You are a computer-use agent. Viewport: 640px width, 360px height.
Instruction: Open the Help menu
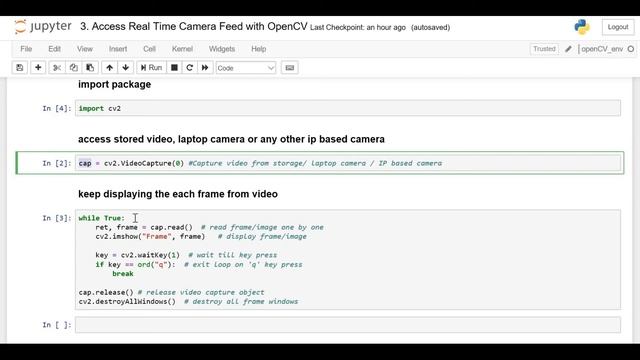pyautogui.click(x=259, y=49)
